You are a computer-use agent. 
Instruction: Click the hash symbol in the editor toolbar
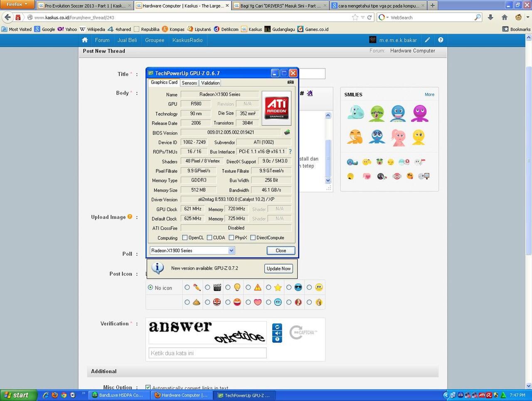pyautogui.click(x=302, y=93)
